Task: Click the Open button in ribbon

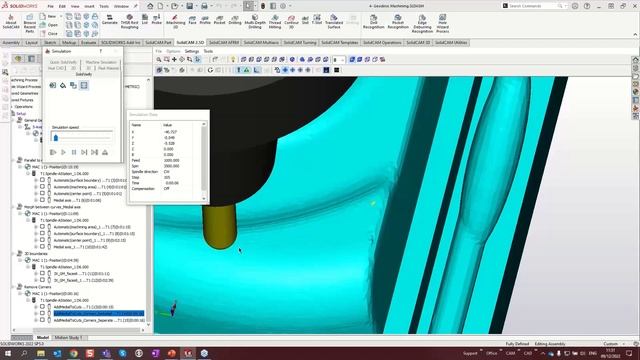Action: click(x=49, y=25)
